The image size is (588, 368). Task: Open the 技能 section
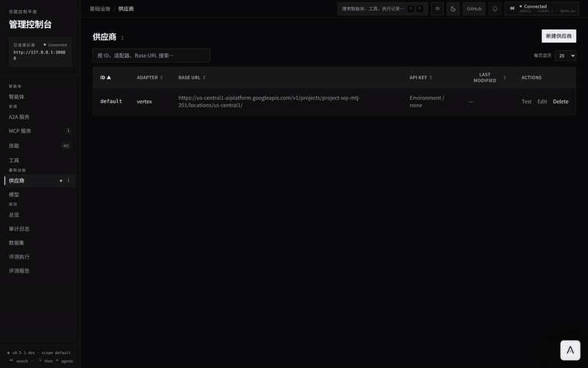pyautogui.click(x=14, y=145)
